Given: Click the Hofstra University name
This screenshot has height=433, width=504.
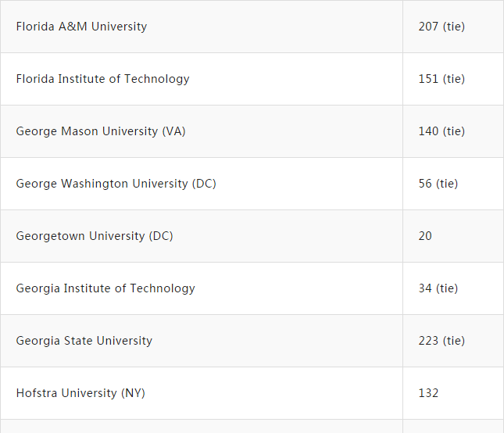Looking at the screenshot, I should [x=67, y=393].
